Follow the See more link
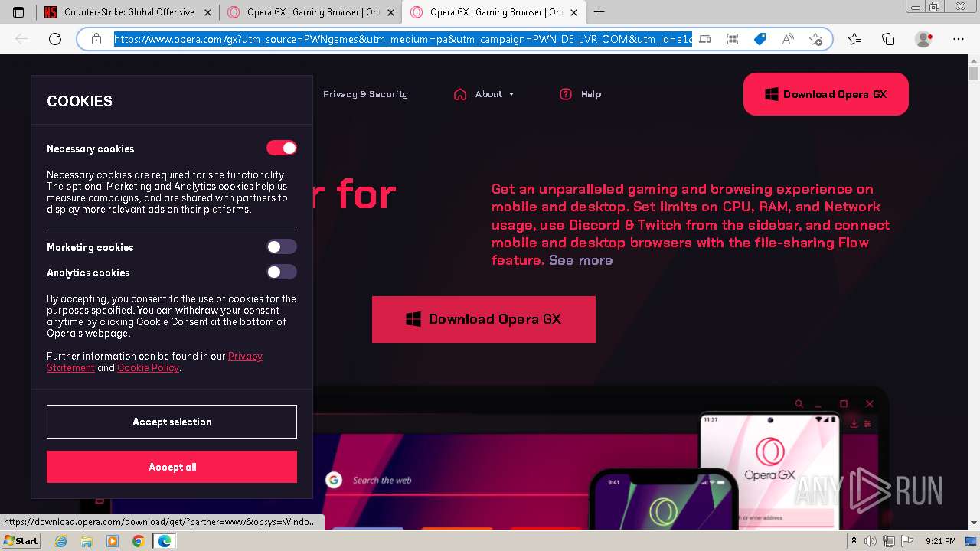 point(580,260)
